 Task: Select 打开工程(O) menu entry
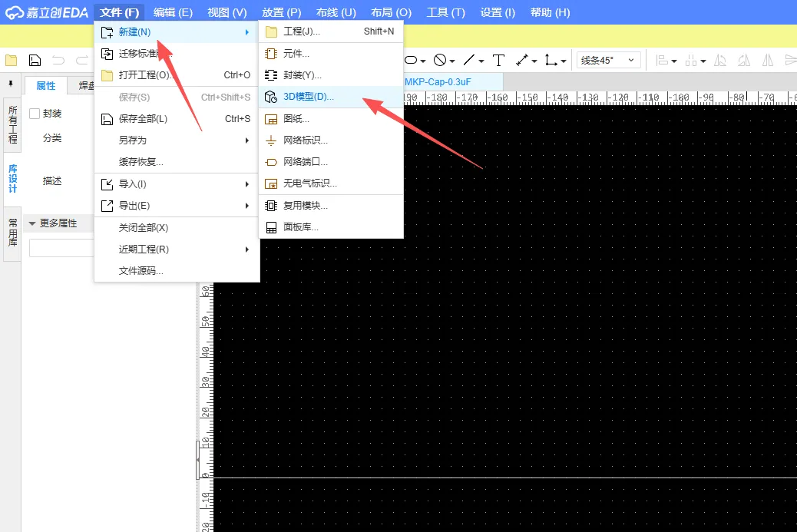177,75
